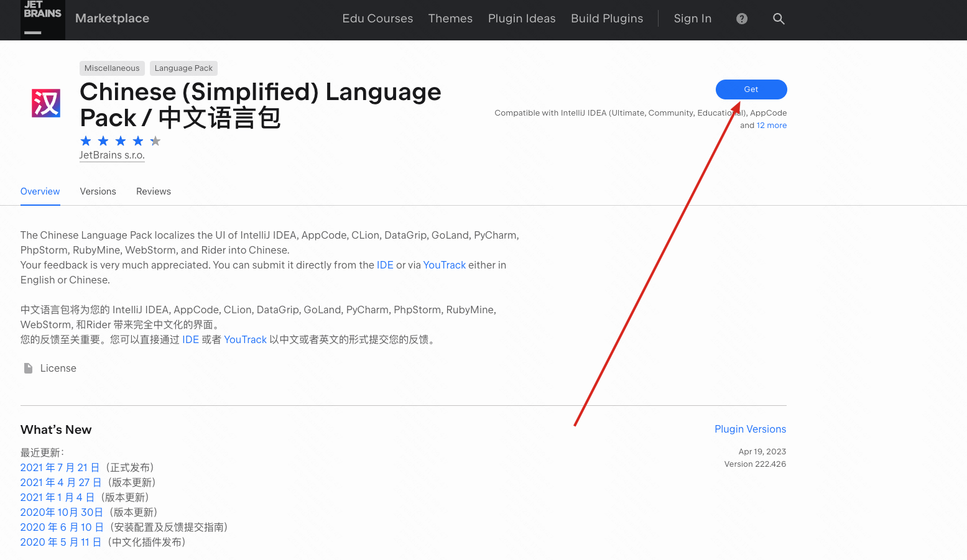Click the '最近更新:' label

(x=42, y=452)
